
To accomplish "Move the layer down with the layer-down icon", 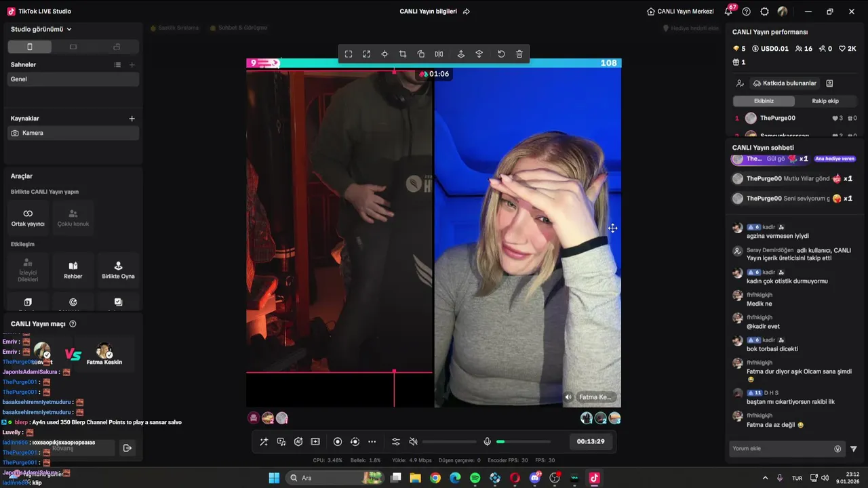I will [479, 54].
